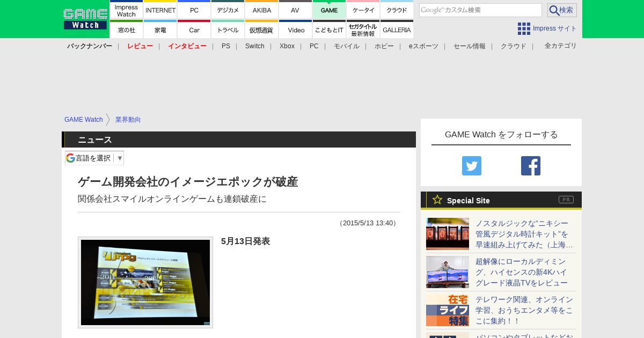The height and width of the screenshot is (338, 644).
Task: Open INTERNET Watch tab
Action: point(160,10)
